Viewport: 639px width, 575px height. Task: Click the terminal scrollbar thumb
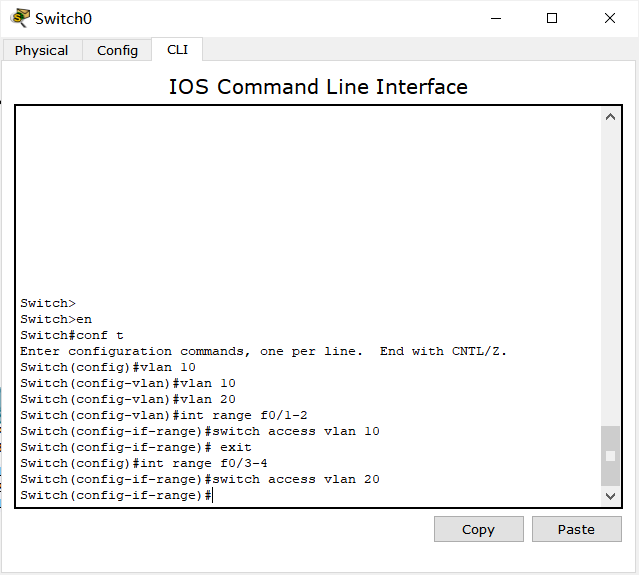point(611,455)
